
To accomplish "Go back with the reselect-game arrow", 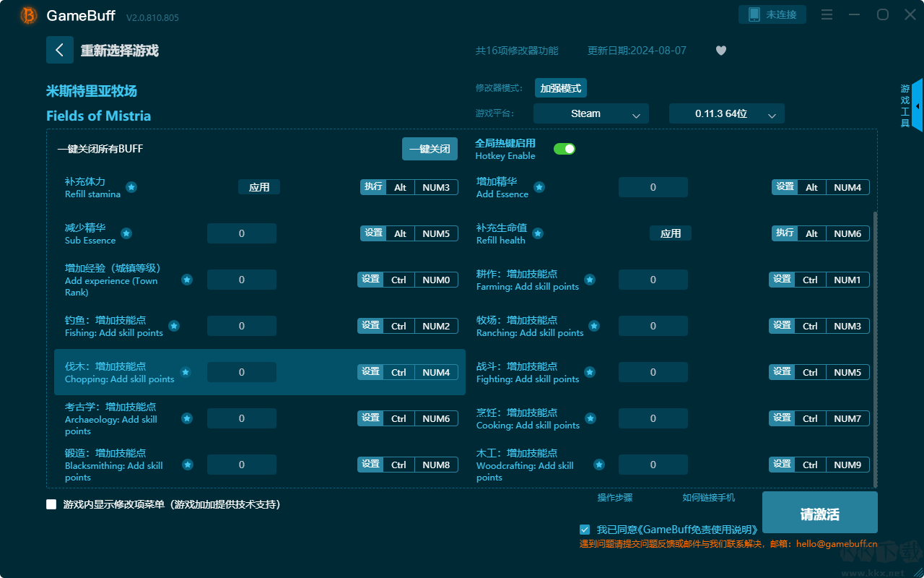I will coord(60,50).
